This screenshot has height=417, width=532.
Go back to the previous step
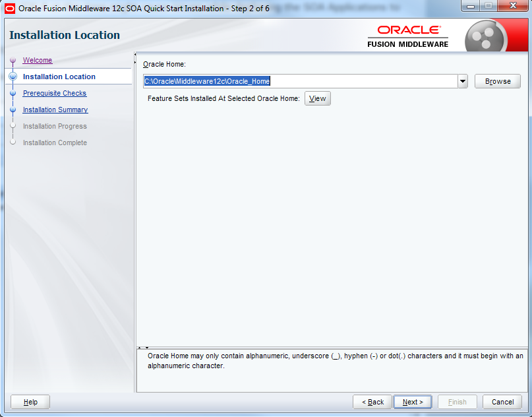pyautogui.click(x=372, y=402)
